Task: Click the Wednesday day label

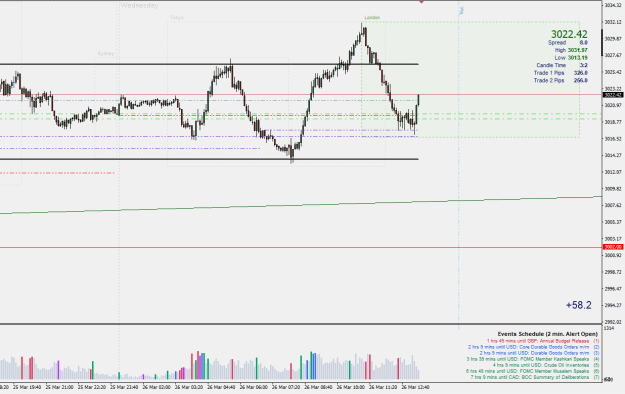Action: click(x=140, y=6)
